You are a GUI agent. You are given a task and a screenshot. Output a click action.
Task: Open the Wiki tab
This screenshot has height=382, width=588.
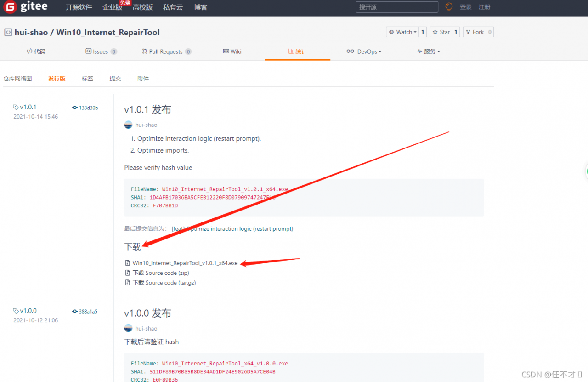pos(232,51)
